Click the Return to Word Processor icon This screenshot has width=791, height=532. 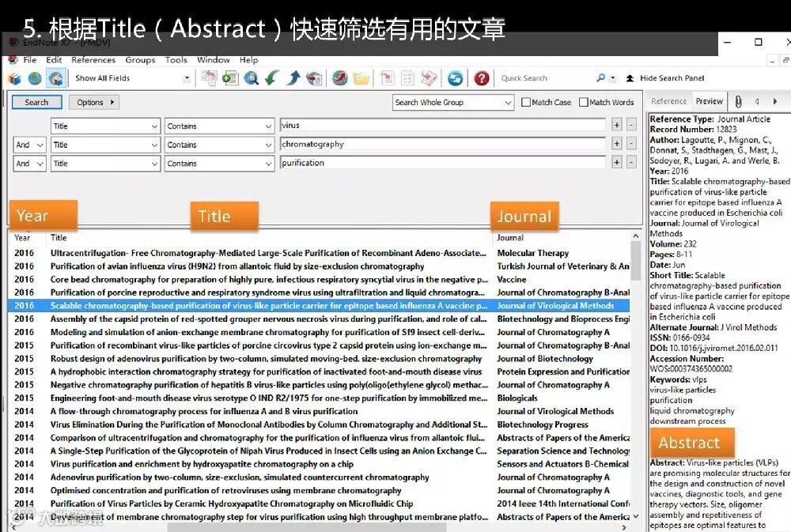[x=429, y=78]
